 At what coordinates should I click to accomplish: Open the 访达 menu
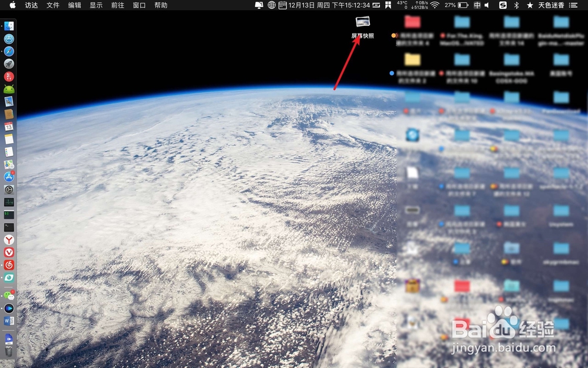[32, 5]
